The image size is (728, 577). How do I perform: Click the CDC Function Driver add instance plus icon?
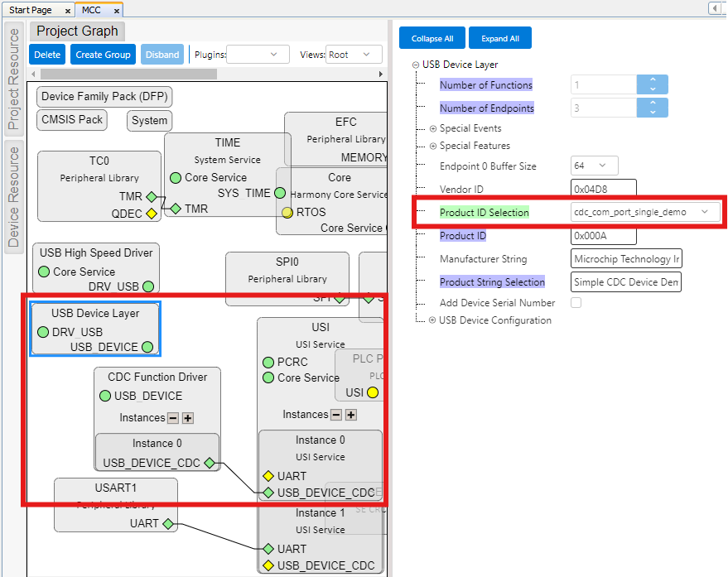[188, 418]
